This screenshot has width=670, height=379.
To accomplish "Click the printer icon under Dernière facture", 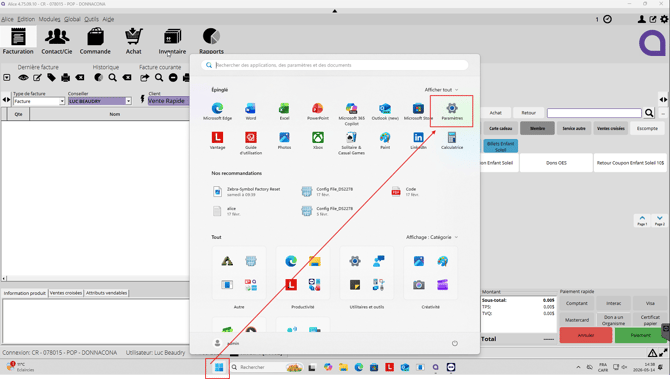I will coord(65,78).
